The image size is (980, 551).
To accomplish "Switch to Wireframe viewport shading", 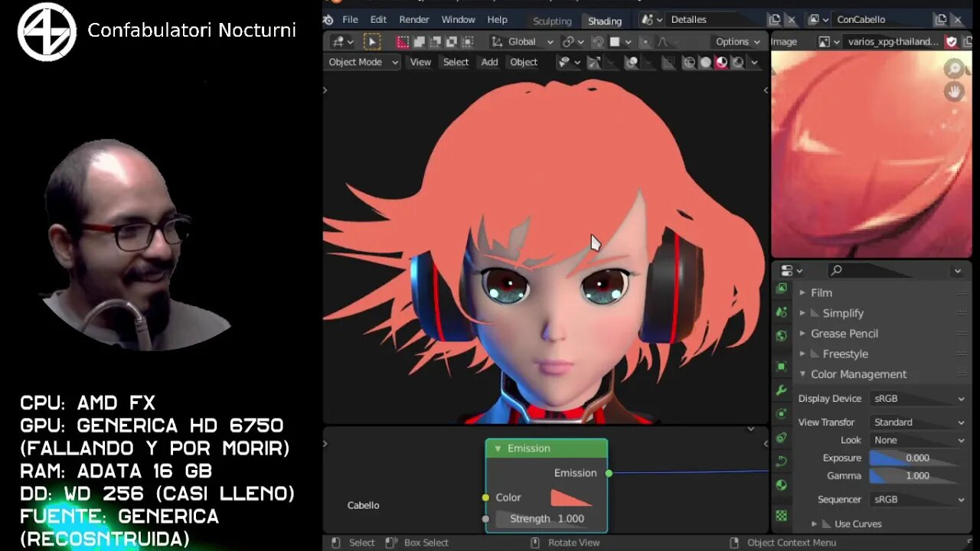I will 689,62.
